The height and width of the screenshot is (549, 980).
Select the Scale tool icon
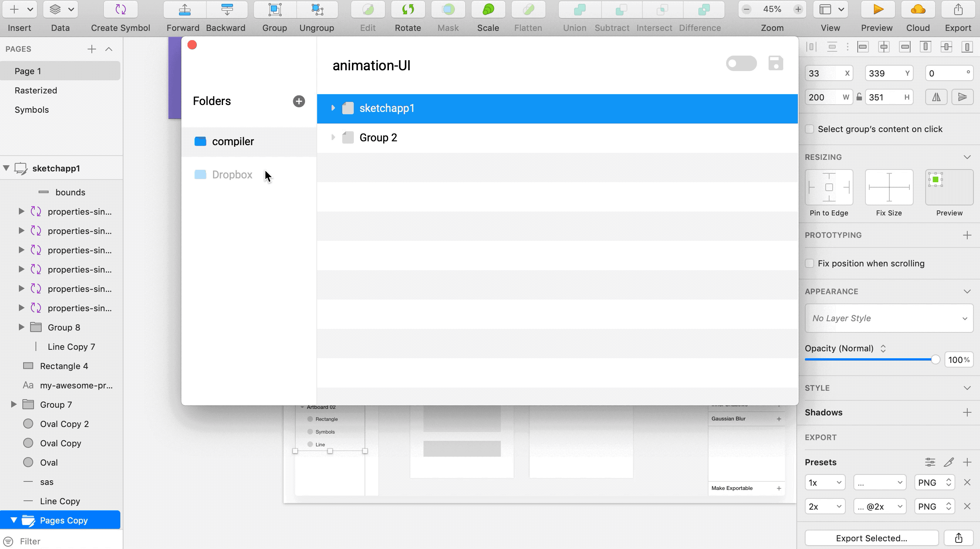(x=488, y=10)
